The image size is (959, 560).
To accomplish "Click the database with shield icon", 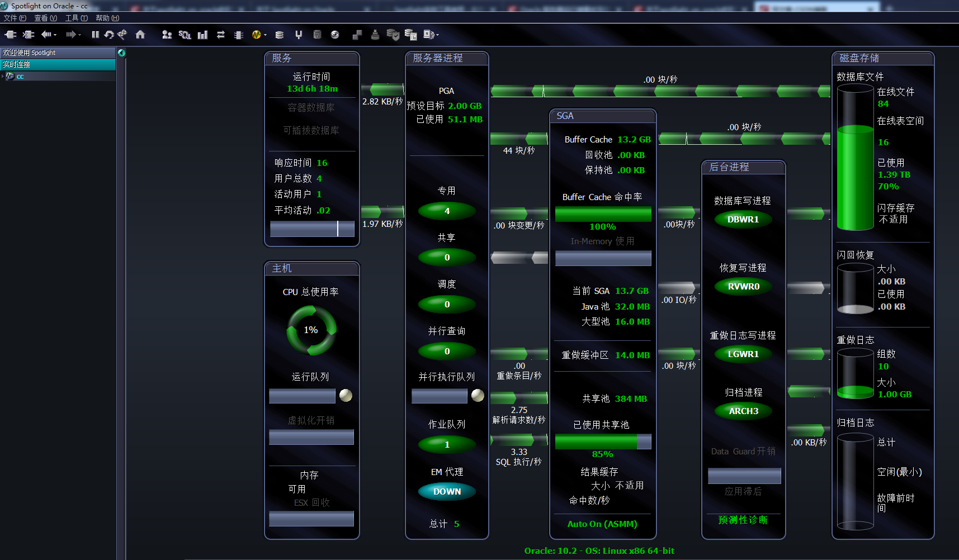I will point(393,35).
